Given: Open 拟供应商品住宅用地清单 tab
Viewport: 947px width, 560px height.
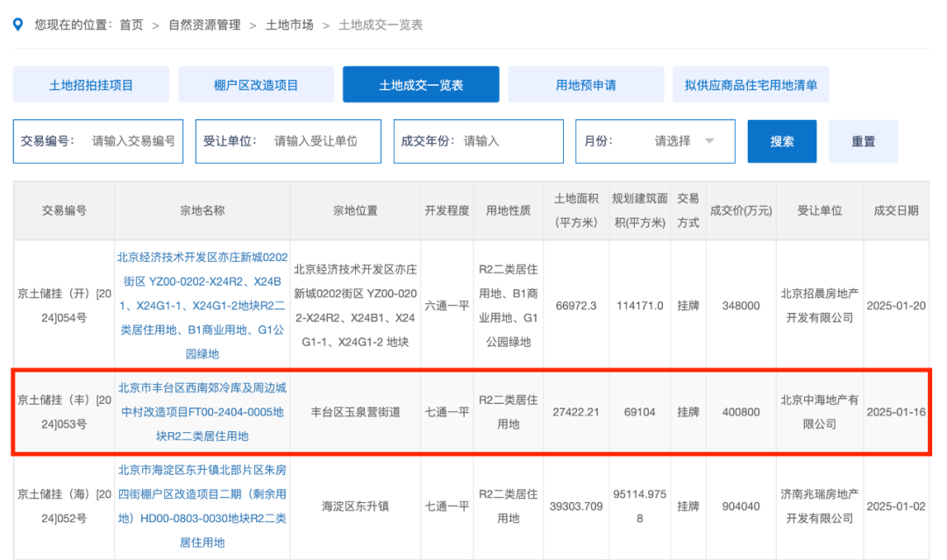Looking at the screenshot, I should 751,85.
